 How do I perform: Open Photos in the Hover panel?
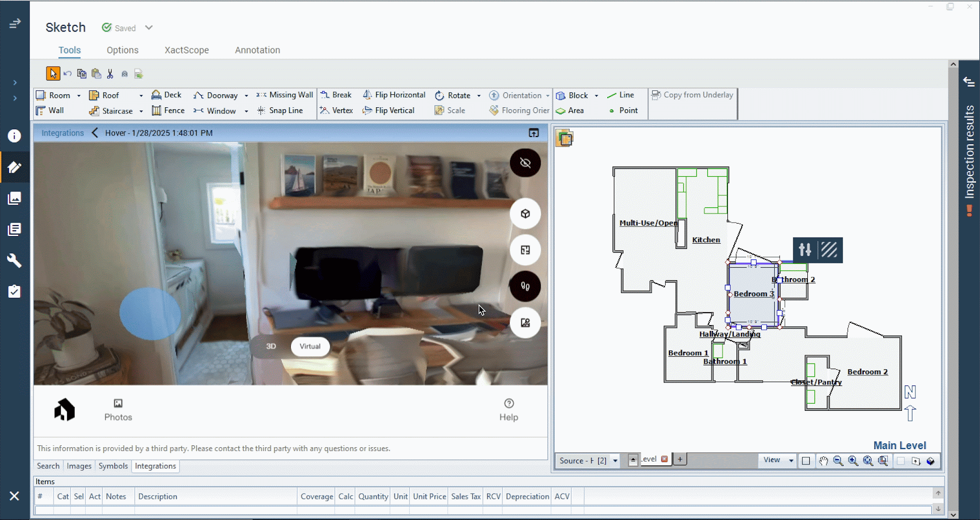click(x=118, y=410)
